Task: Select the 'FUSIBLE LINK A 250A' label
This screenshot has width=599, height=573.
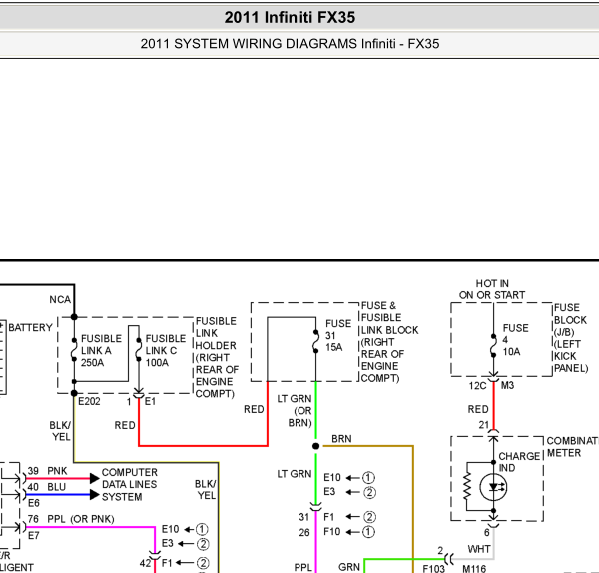Action: point(101,350)
